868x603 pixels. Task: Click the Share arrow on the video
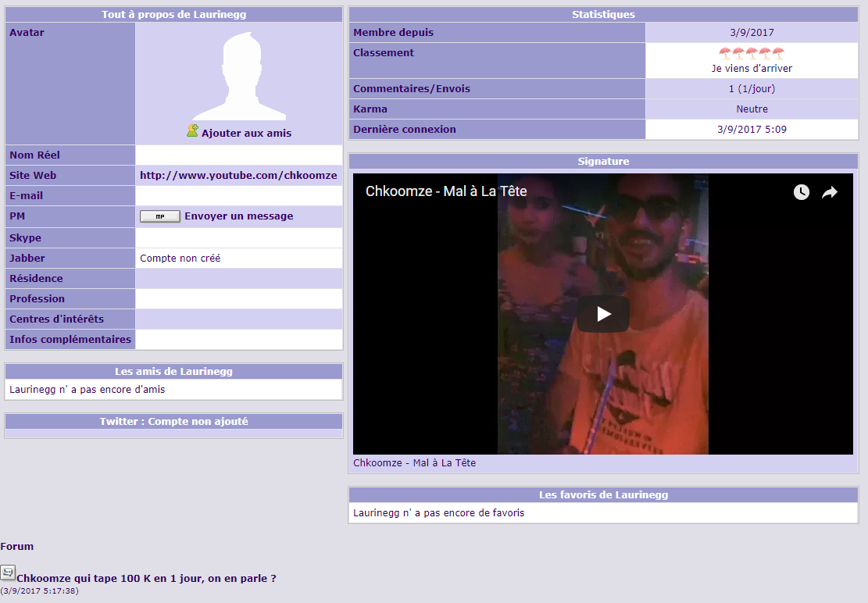(x=830, y=192)
